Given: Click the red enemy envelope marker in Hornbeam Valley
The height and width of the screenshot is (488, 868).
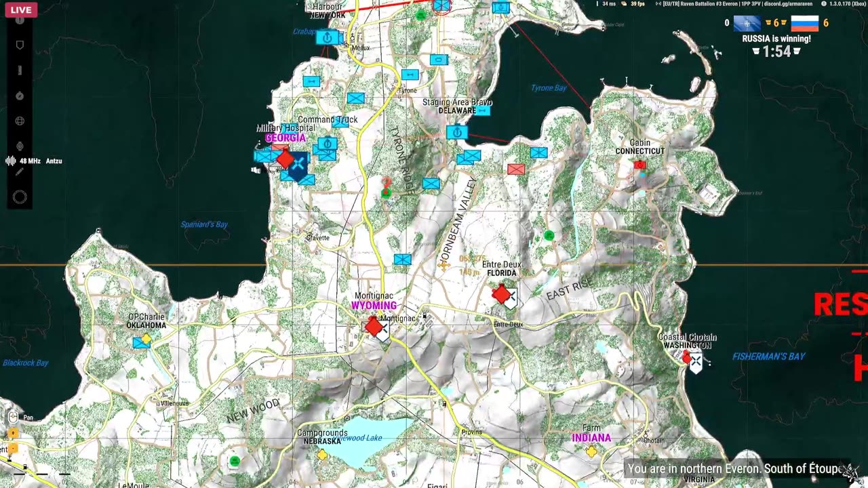Looking at the screenshot, I should tap(516, 169).
